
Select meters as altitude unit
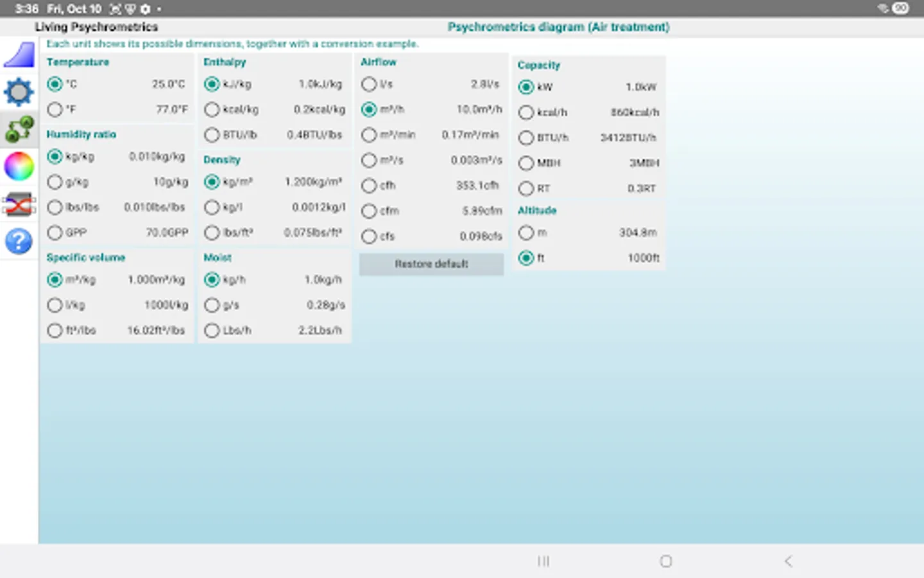click(x=526, y=232)
